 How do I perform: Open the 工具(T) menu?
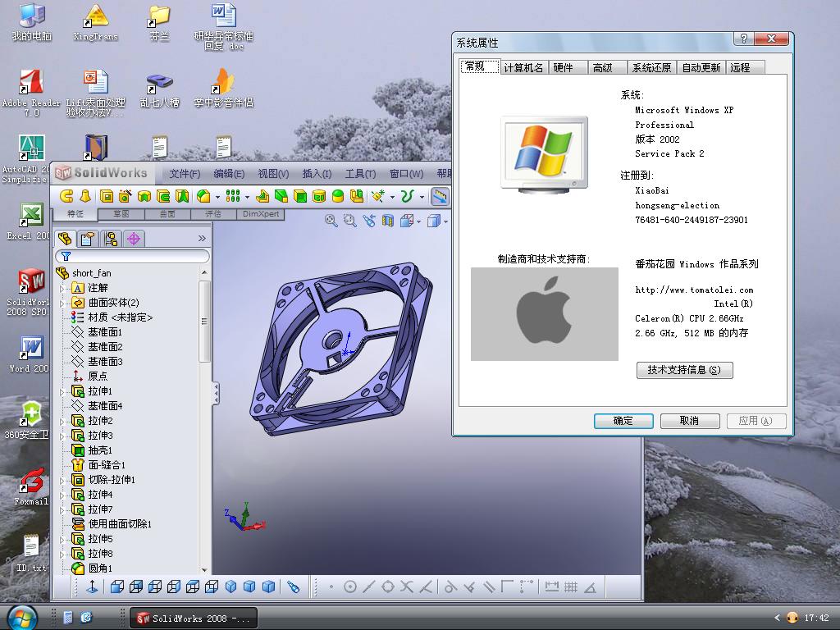[360, 174]
